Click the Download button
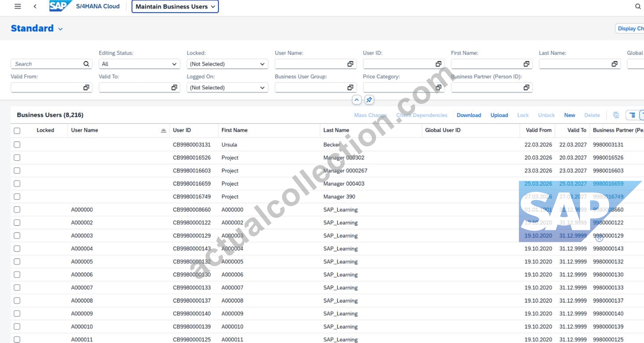The width and height of the screenshot is (644, 343). click(x=469, y=115)
